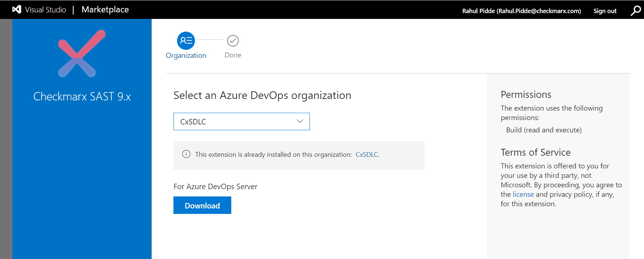This screenshot has height=259, width=644.
Task: Click the Checkmarx X logo image
Action: pyautogui.click(x=82, y=53)
